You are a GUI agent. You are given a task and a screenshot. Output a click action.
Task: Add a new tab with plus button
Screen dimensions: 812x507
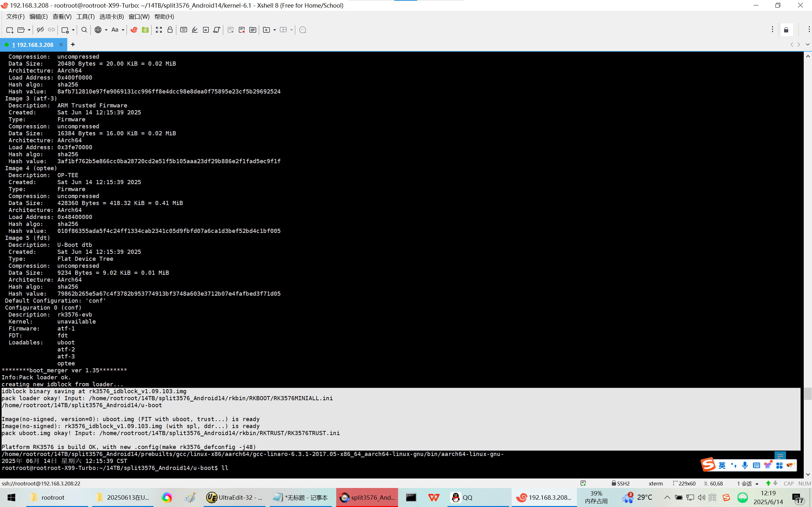[x=73, y=44]
